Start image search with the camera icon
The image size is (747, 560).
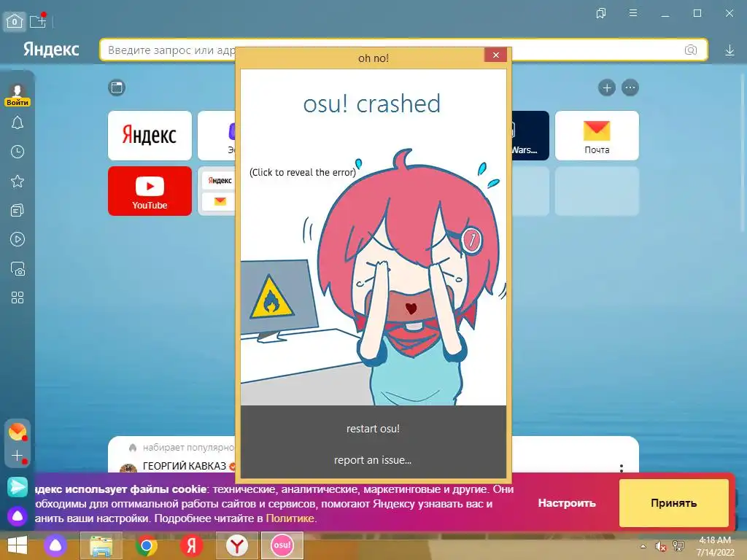pyautogui.click(x=690, y=50)
